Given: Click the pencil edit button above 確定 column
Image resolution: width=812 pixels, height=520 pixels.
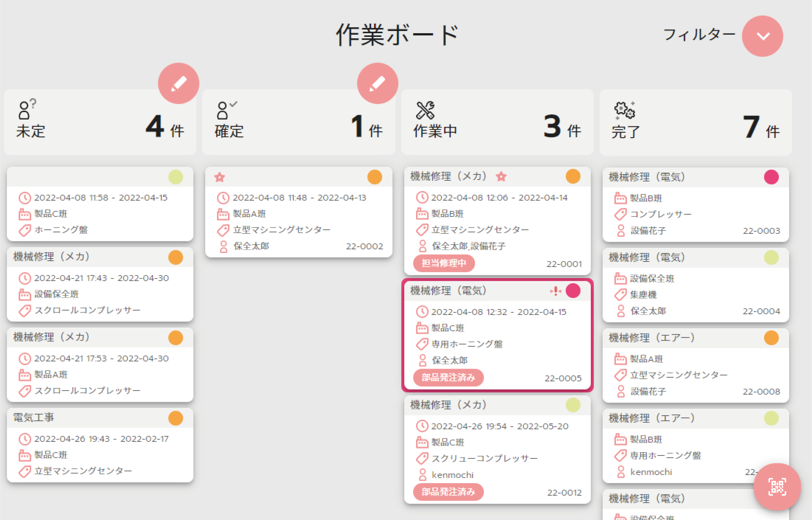Looking at the screenshot, I should click(x=377, y=83).
